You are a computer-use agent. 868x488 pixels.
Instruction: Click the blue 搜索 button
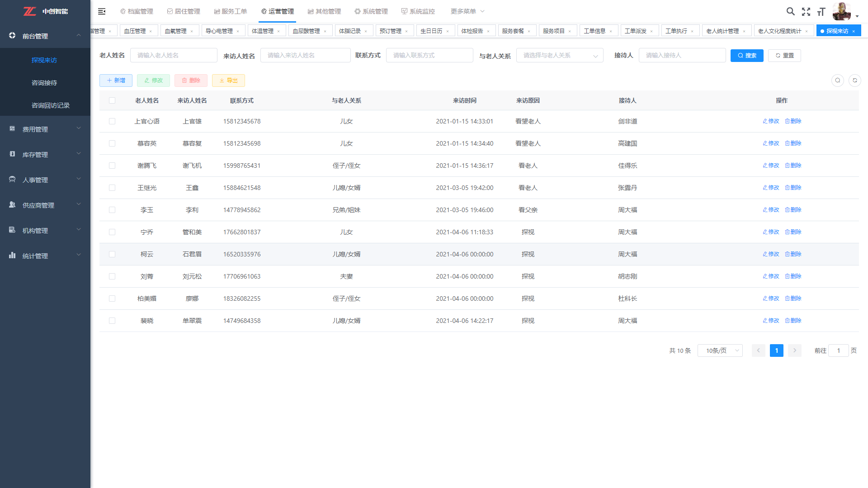coord(746,56)
